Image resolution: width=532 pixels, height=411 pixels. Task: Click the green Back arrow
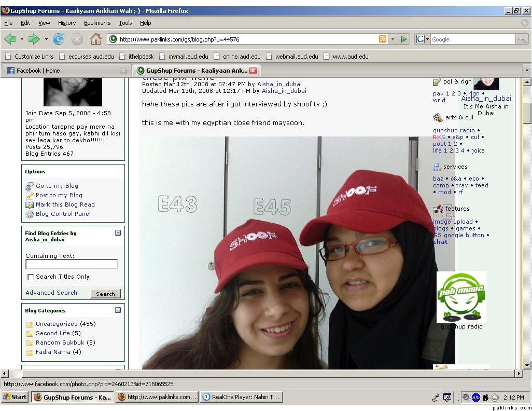(10, 39)
